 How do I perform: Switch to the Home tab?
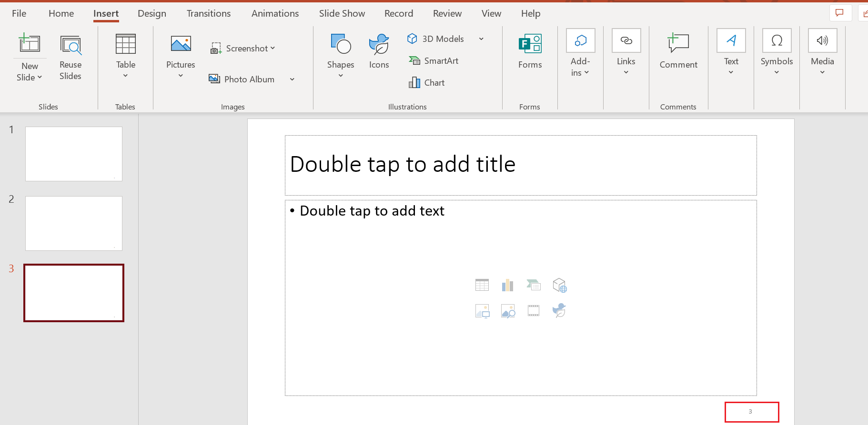click(61, 13)
